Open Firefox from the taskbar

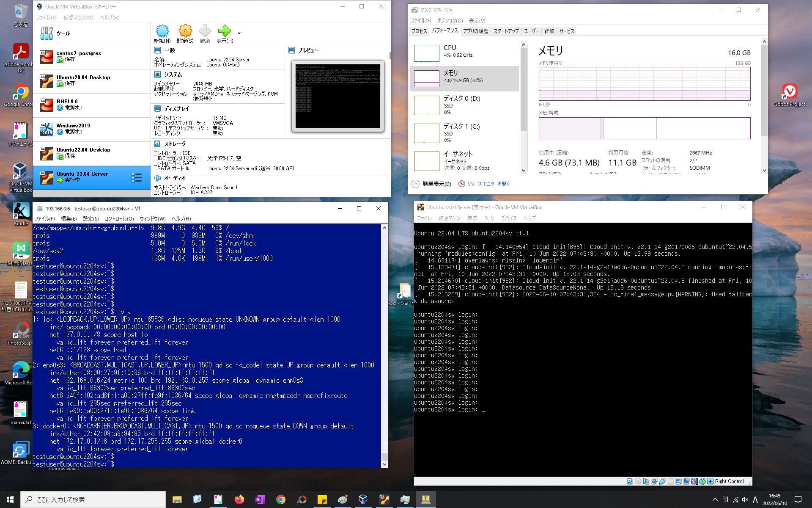tap(239, 500)
